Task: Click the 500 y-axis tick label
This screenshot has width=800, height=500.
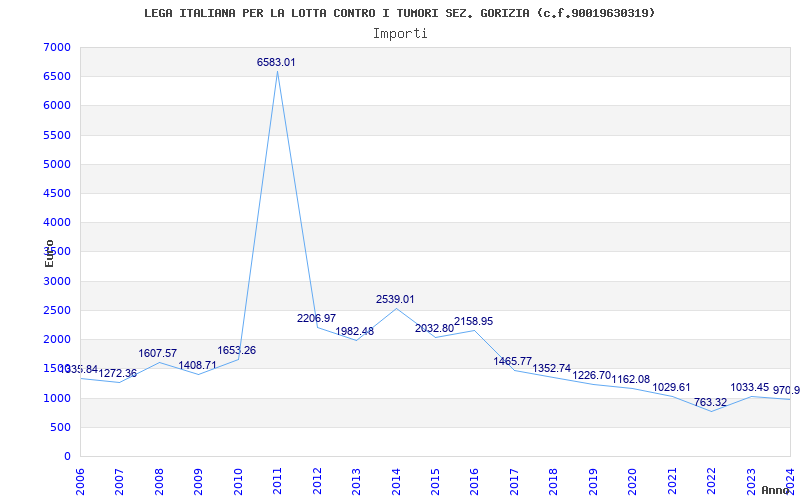Action: pos(60,427)
